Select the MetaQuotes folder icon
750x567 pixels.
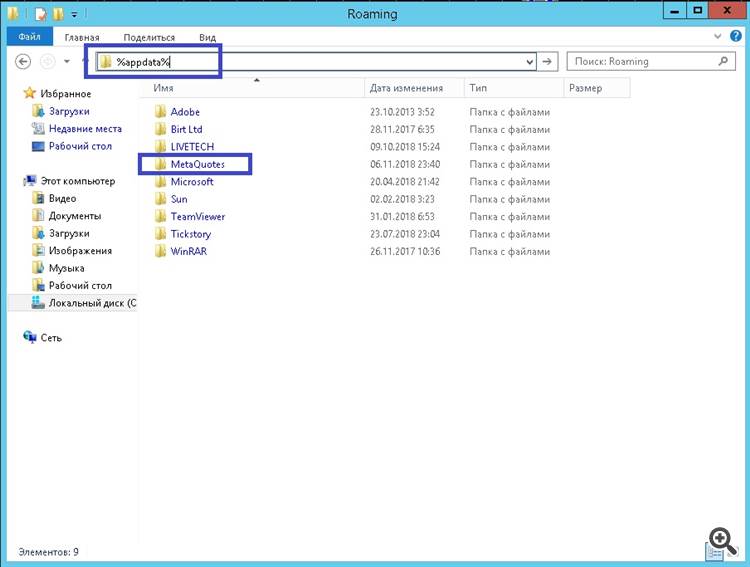tap(160, 164)
